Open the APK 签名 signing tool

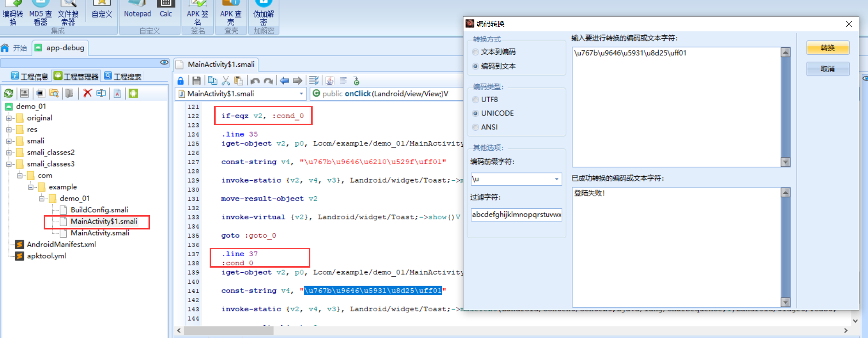[x=198, y=13]
